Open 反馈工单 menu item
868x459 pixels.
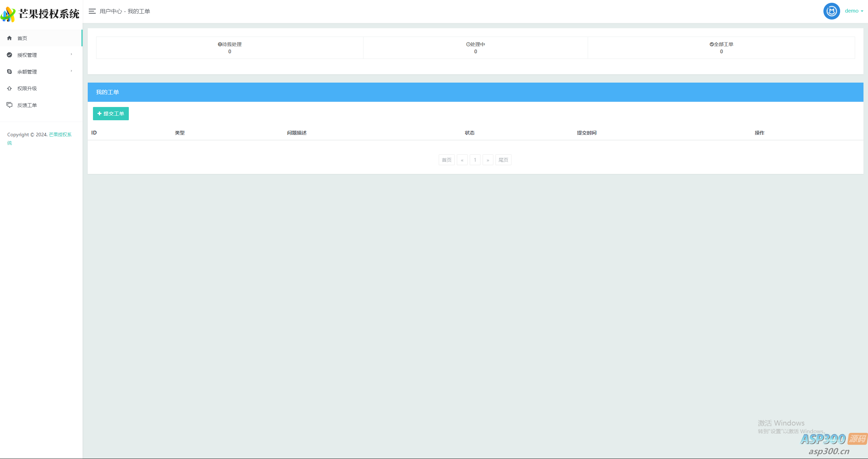27,105
